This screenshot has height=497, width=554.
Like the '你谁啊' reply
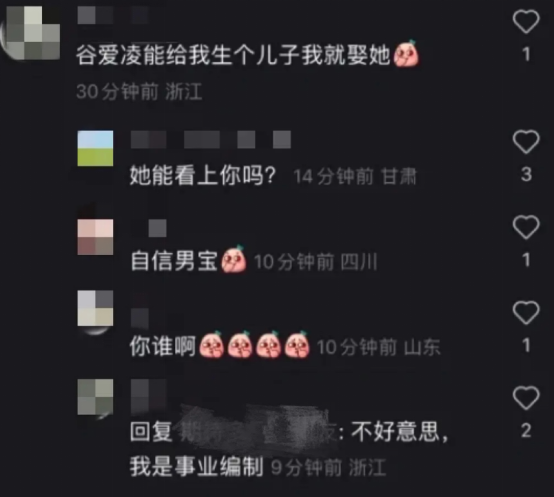526,313
